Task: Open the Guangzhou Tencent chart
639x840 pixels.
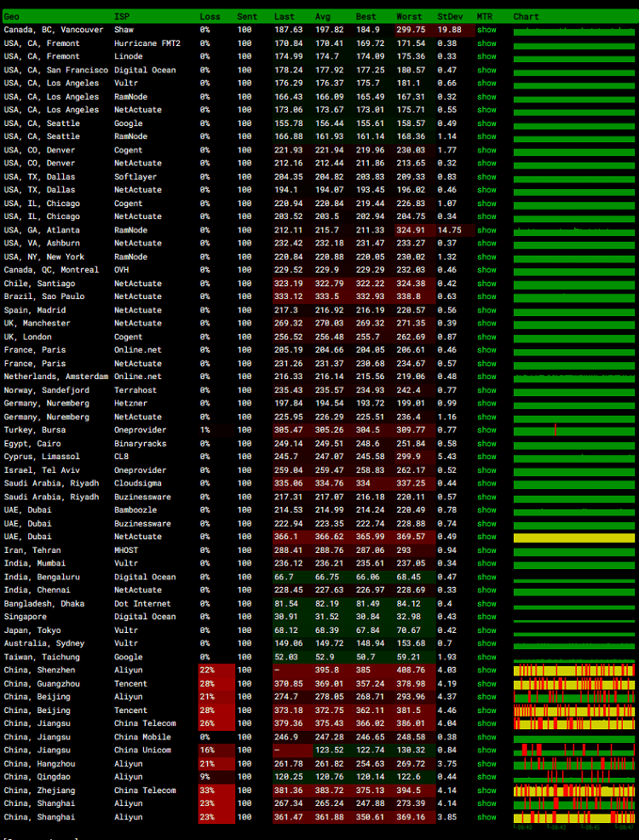Action: click(x=574, y=684)
